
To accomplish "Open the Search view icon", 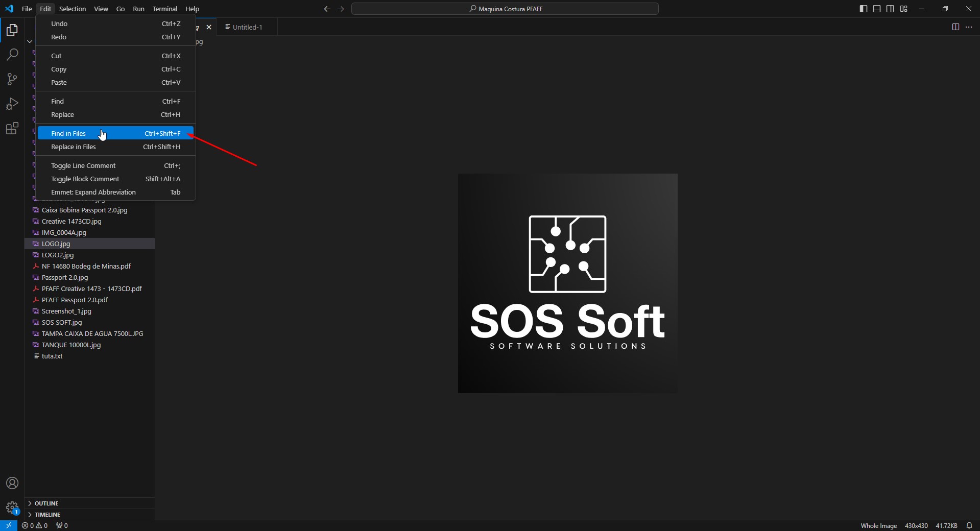I will coord(12,55).
